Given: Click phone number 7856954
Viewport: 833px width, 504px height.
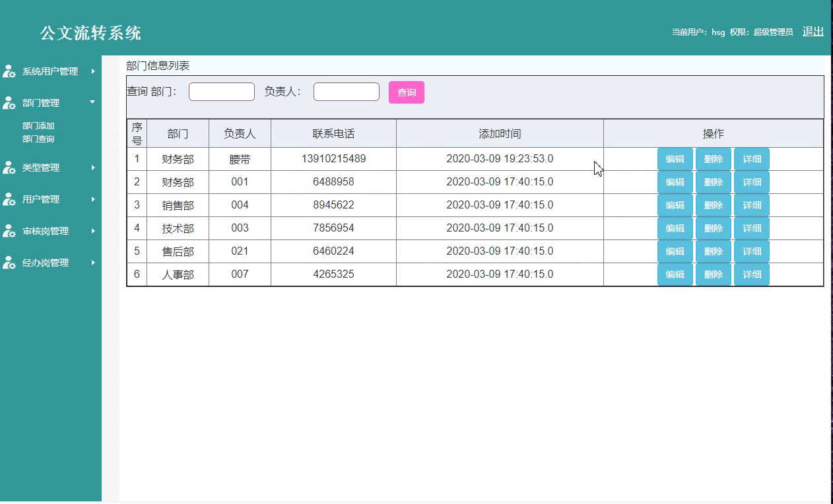Looking at the screenshot, I should pos(333,228).
